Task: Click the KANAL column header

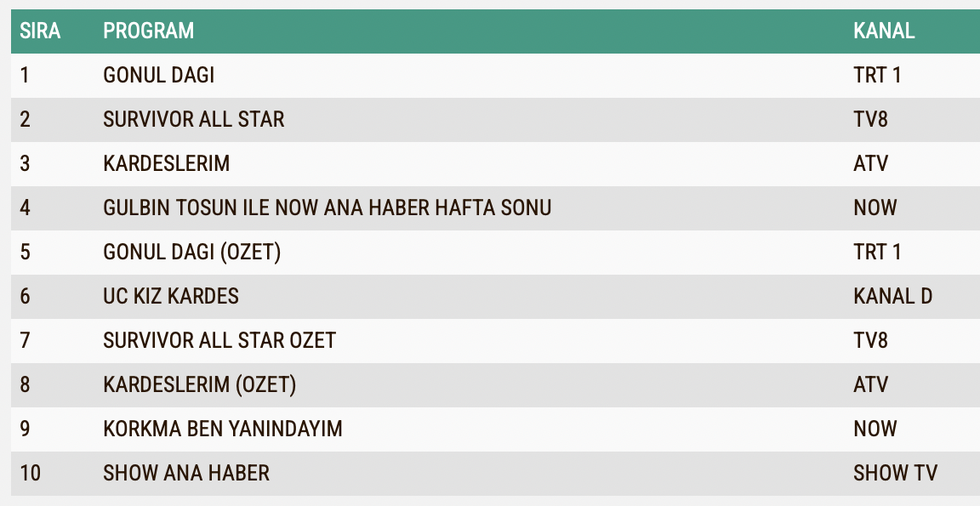Action: (x=884, y=31)
